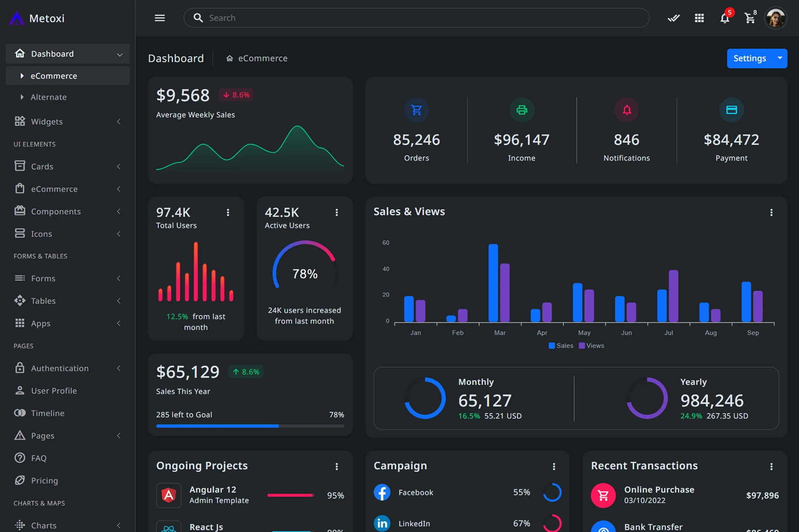
Task: Click the double-check tasks icon
Action: point(674,18)
